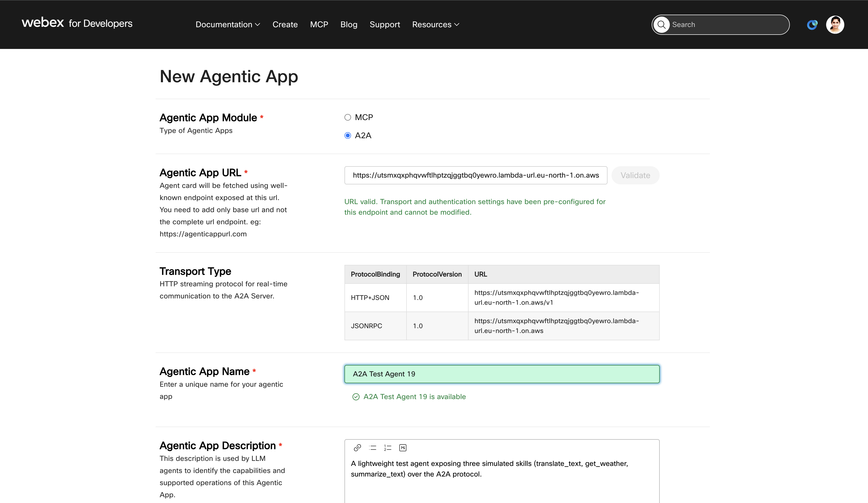This screenshot has height=503, width=868.
Task: Click the JSONRPC table cell
Action: point(375,326)
